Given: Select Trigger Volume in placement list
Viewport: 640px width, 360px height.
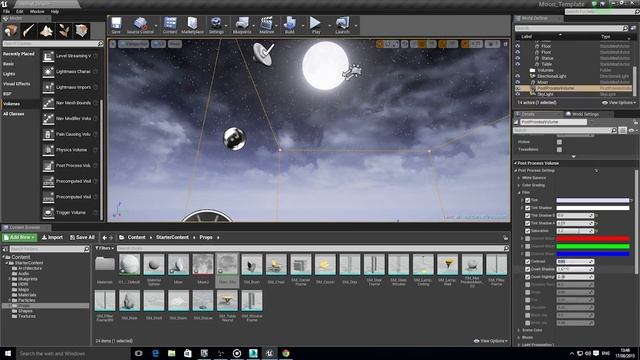Looking at the screenshot, I should pyautogui.click(x=70, y=213).
